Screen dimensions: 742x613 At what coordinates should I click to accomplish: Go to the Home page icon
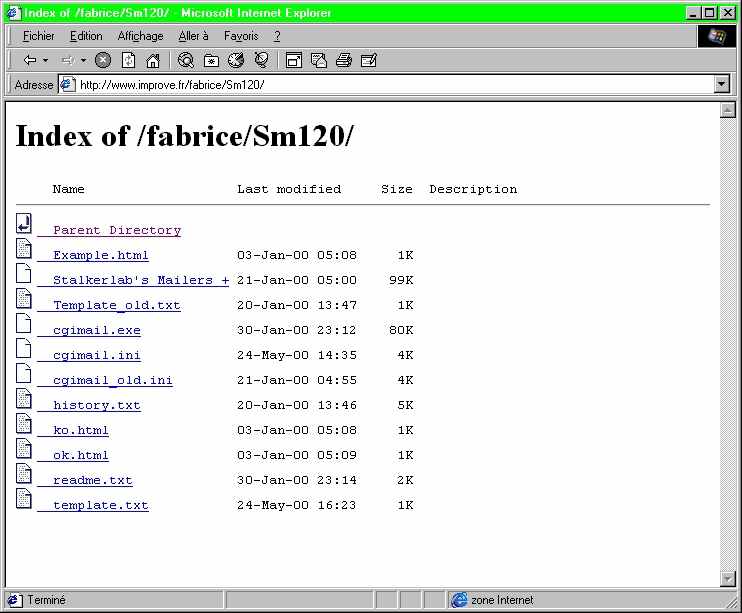152,60
